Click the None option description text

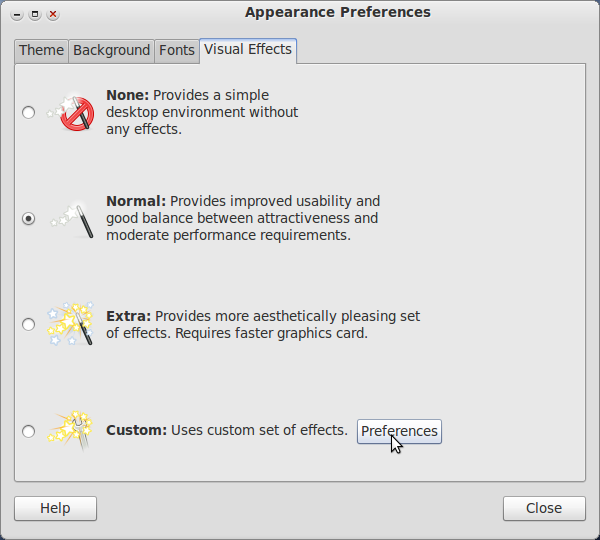[x=202, y=112]
